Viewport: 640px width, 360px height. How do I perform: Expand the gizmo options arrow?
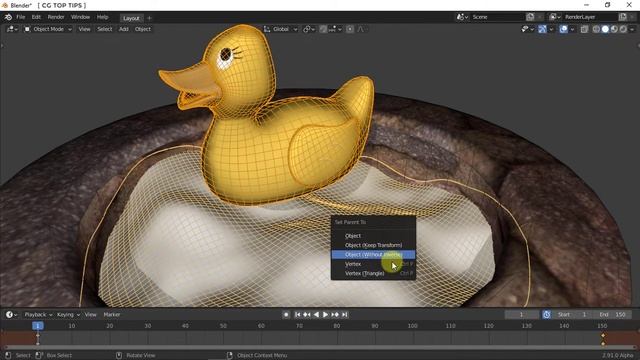point(551,29)
